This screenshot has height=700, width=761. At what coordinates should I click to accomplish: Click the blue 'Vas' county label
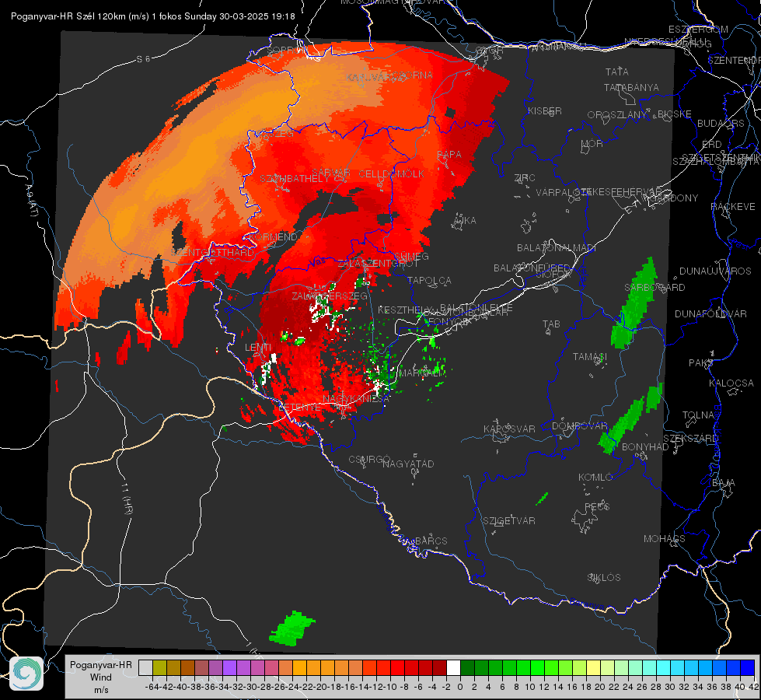tap(318, 262)
